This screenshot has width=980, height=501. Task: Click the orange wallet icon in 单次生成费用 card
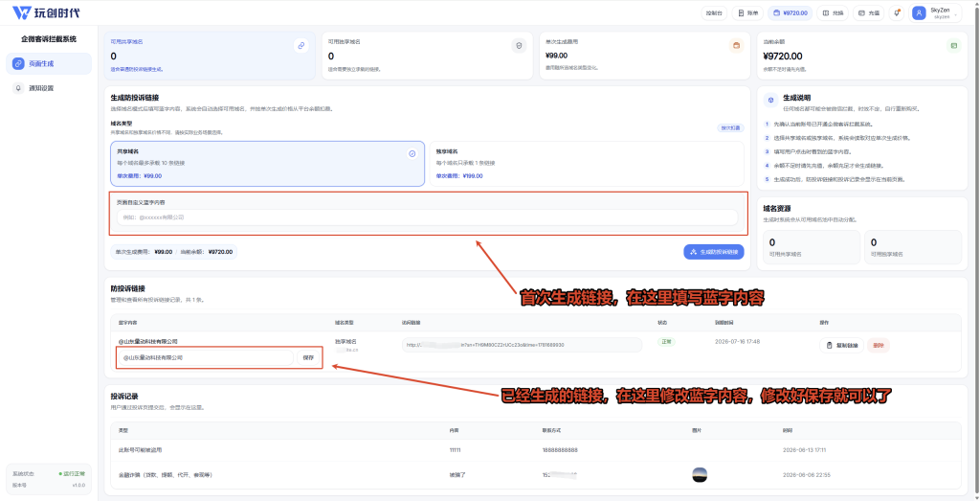736,46
